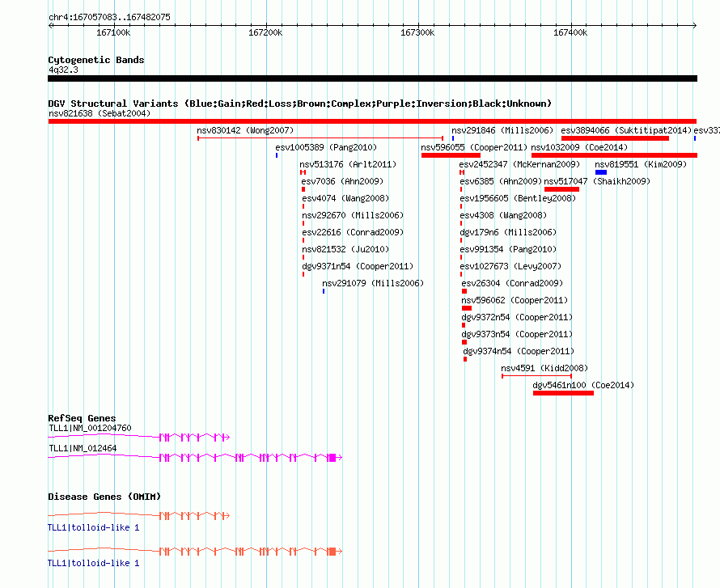
Task: Select the nsv291079 (Mills2006) label
Action: pyautogui.click(x=373, y=283)
